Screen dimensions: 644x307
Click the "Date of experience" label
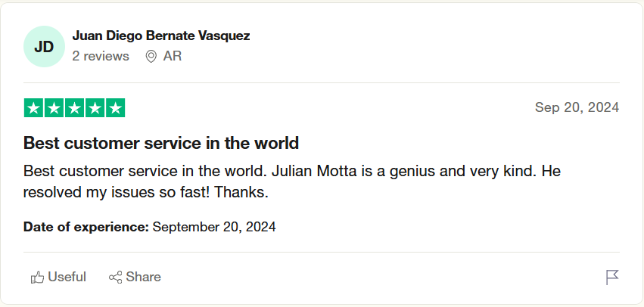86,226
